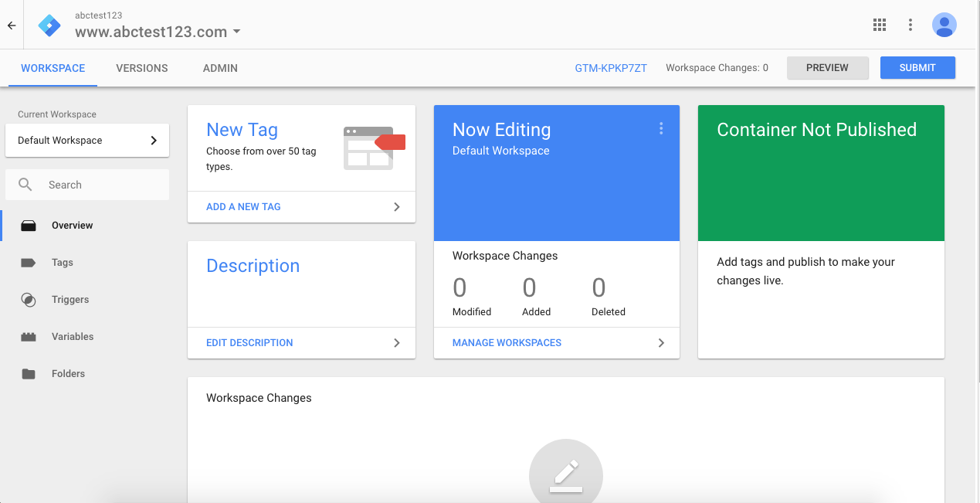Click the Deleted count label

pyautogui.click(x=609, y=312)
